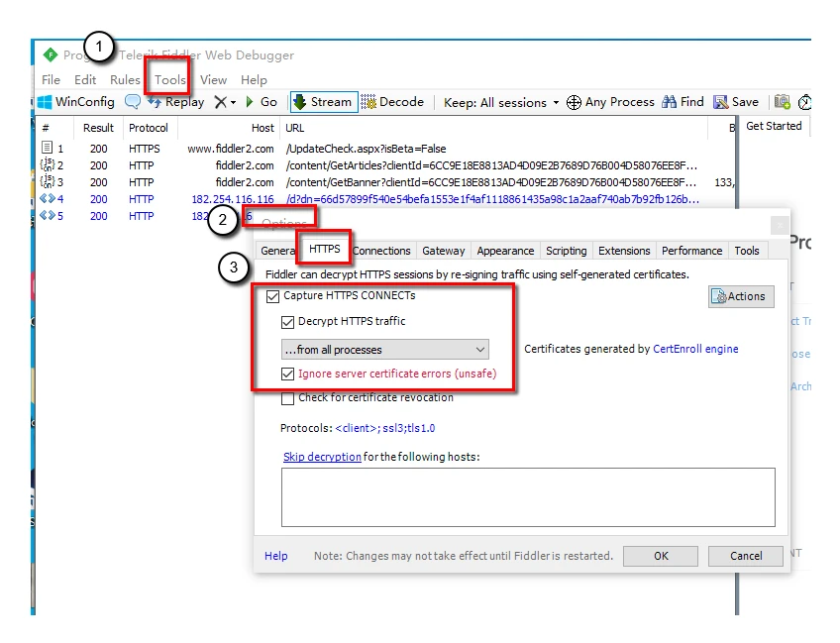Click the Save sessions icon
The height and width of the screenshot is (643, 840).
pos(720,102)
